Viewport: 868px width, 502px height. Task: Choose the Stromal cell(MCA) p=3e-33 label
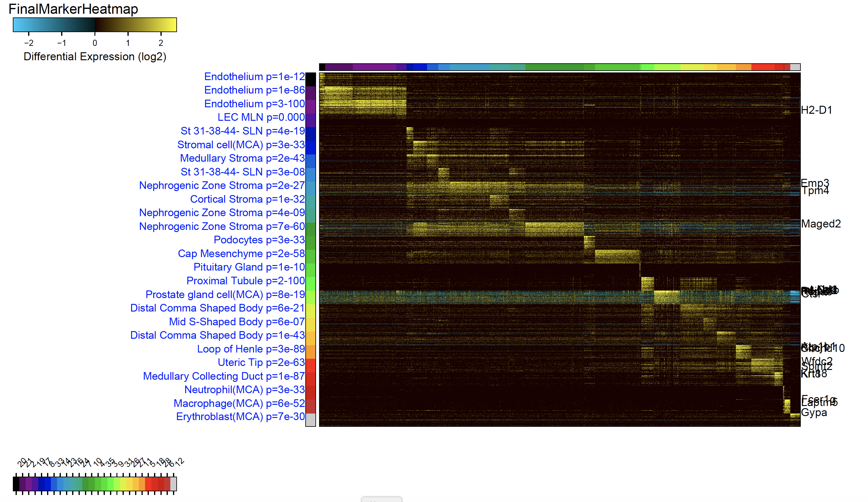(241, 145)
